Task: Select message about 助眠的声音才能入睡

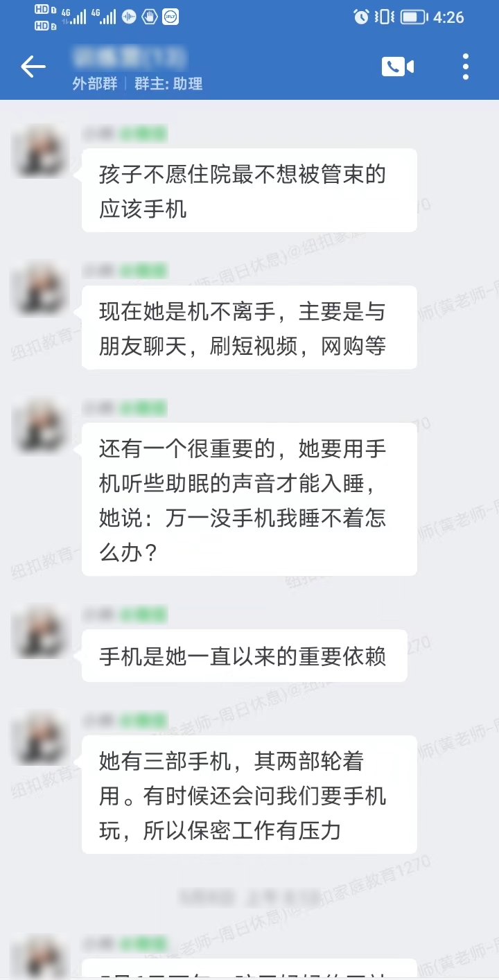Action: click(x=249, y=499)
